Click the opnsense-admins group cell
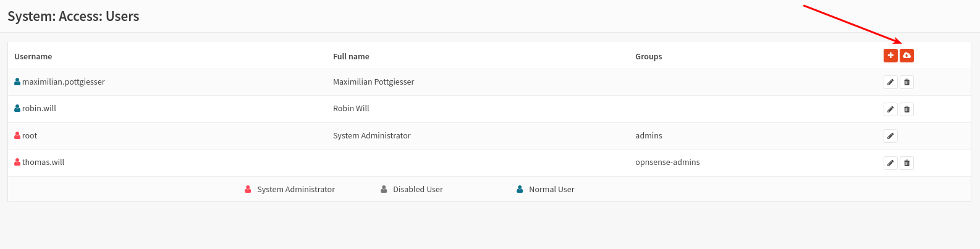 coord(667,162)
